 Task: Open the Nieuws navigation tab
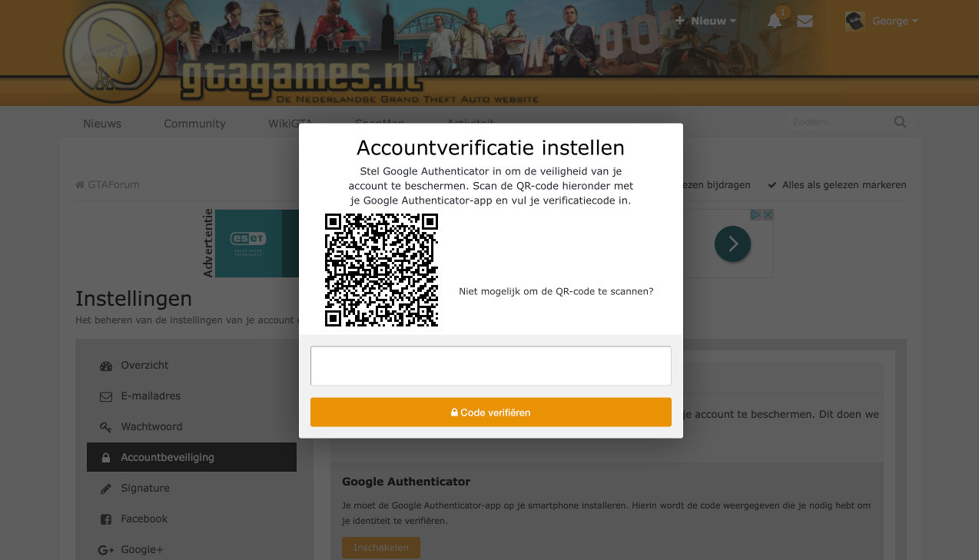click(102, 124)
